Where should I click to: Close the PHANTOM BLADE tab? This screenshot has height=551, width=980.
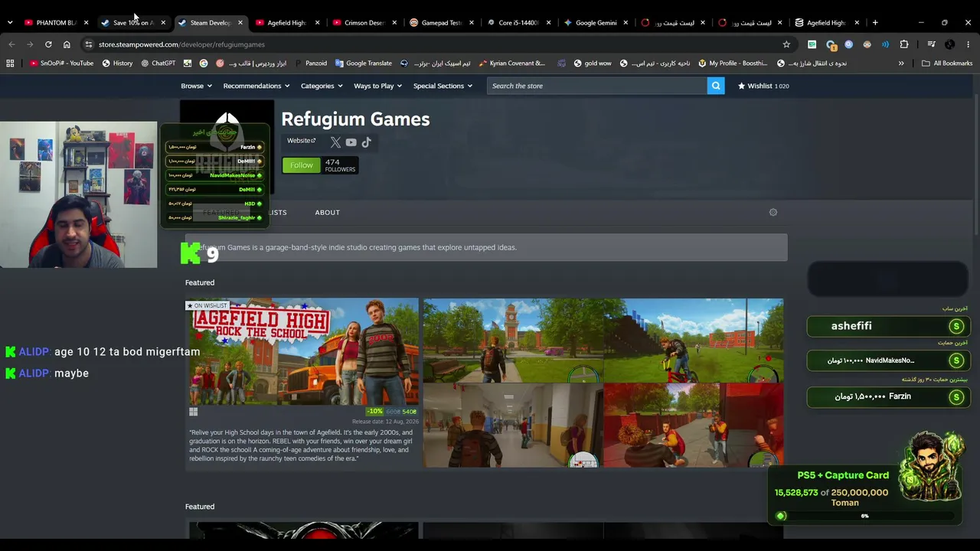86,23
